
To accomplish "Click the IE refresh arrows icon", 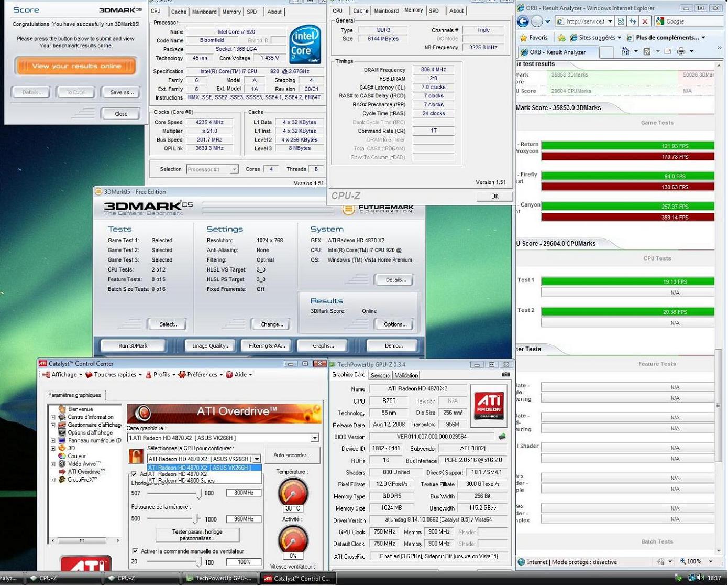I will coord(633,21).
